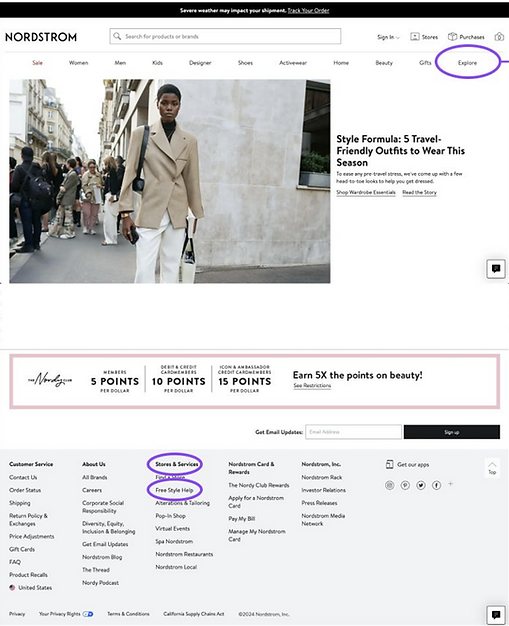
Task: Open Nordstrom's Facebook icon
Action: (436, 485)
